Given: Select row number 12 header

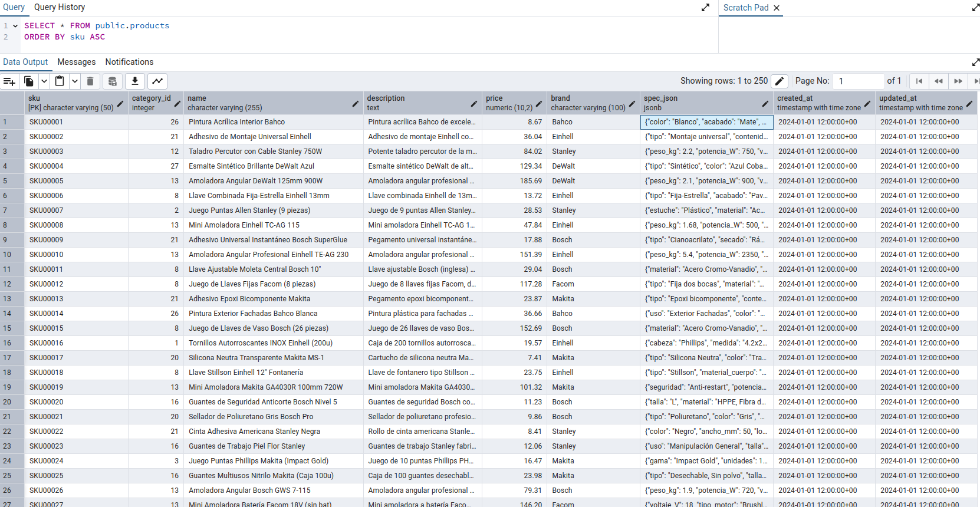Looking at the screenshot, I should pyautogui.click(x=12, y=284).
